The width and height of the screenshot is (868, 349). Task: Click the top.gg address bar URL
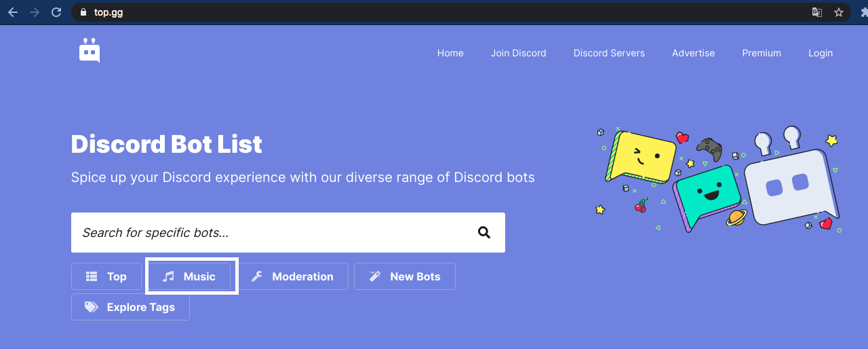(108, 12)
